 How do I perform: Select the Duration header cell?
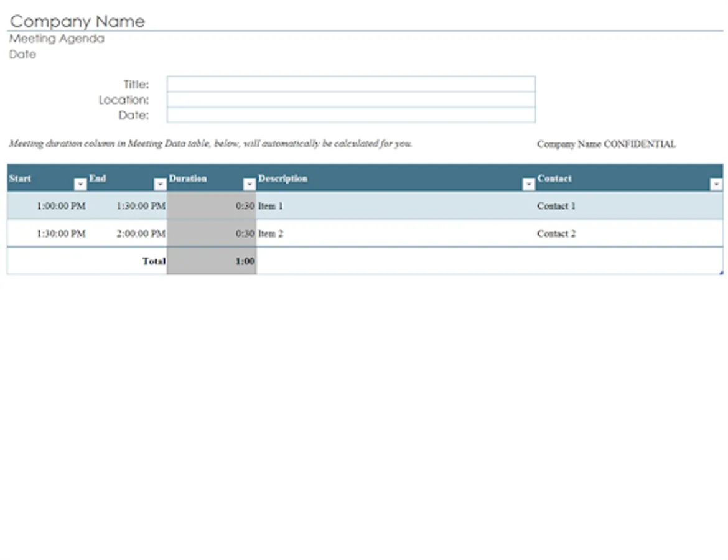coord(212,179)
